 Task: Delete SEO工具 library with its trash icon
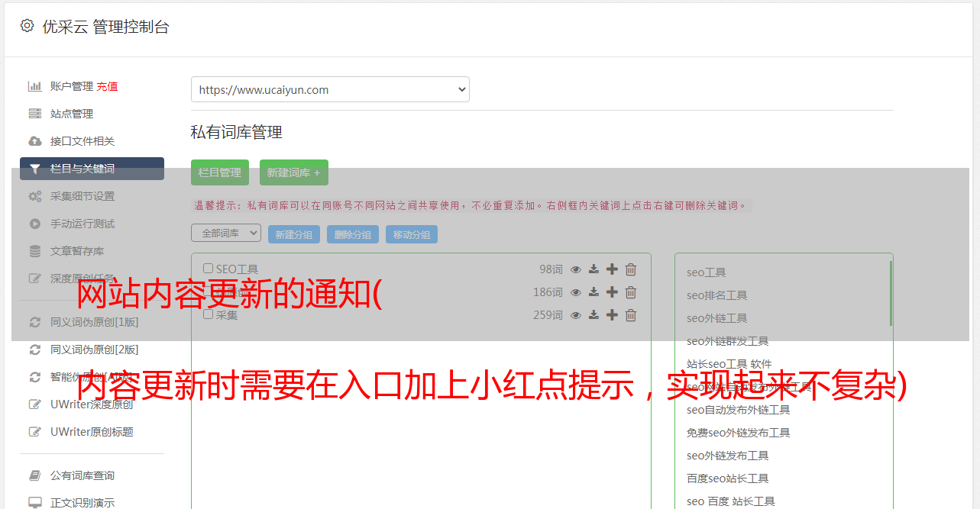[631, 269]
